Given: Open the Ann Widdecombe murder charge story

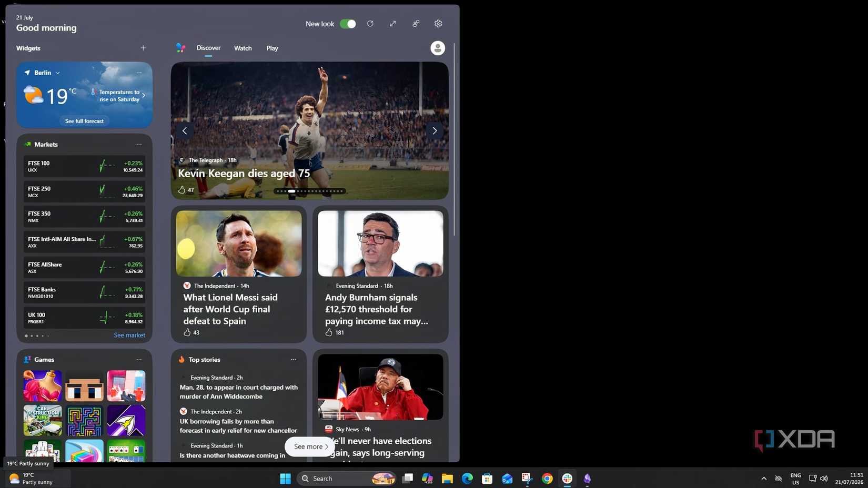Looking at the screenshot, I should (239, 392).
